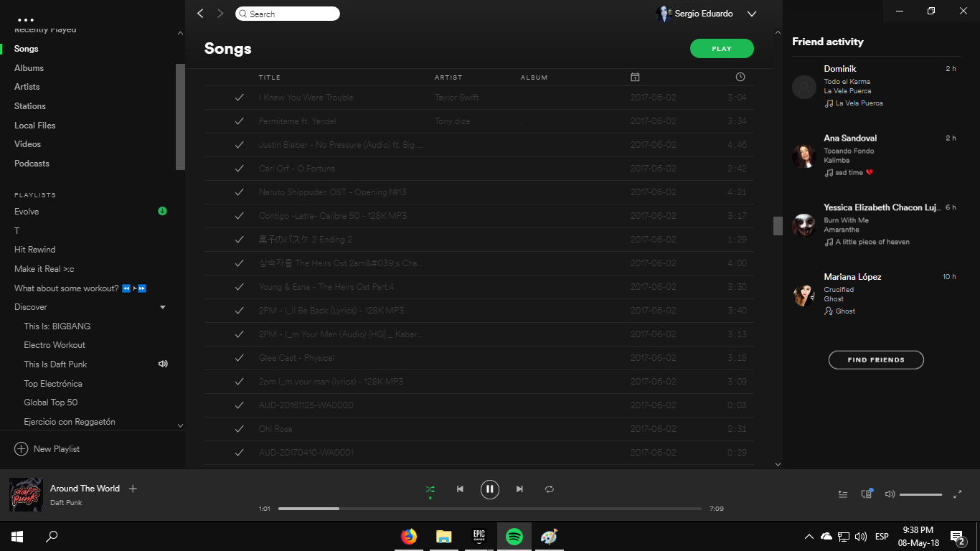This screenshot has height=551, width=980.
Task: Skip to next track
Action: coord(519,489)
